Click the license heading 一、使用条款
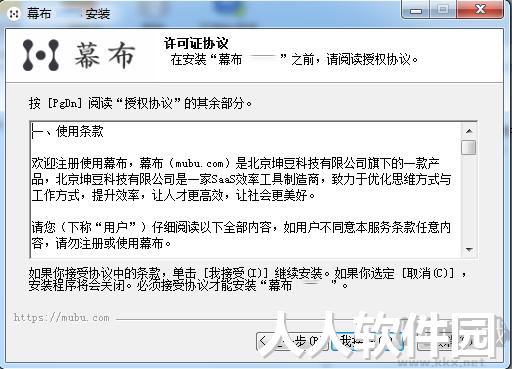512x369 pixels. pyautogui.click(x=67, y=131)
